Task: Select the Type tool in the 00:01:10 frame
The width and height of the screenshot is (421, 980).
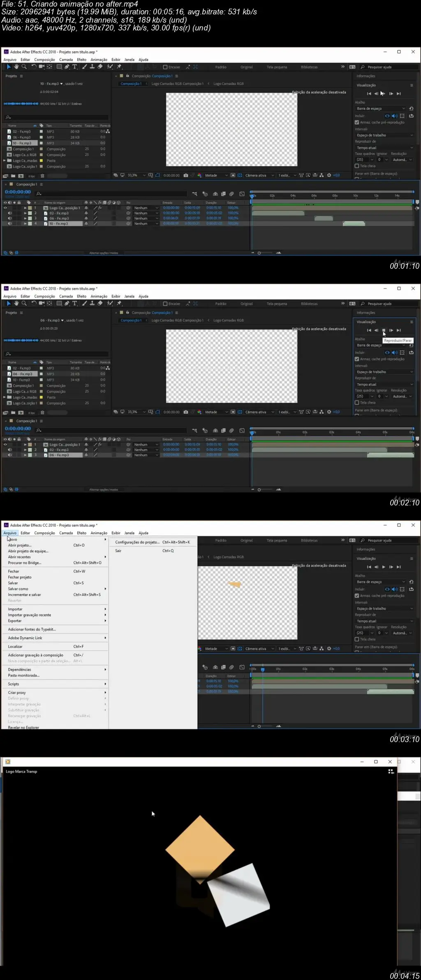Action: click(75, 67)
